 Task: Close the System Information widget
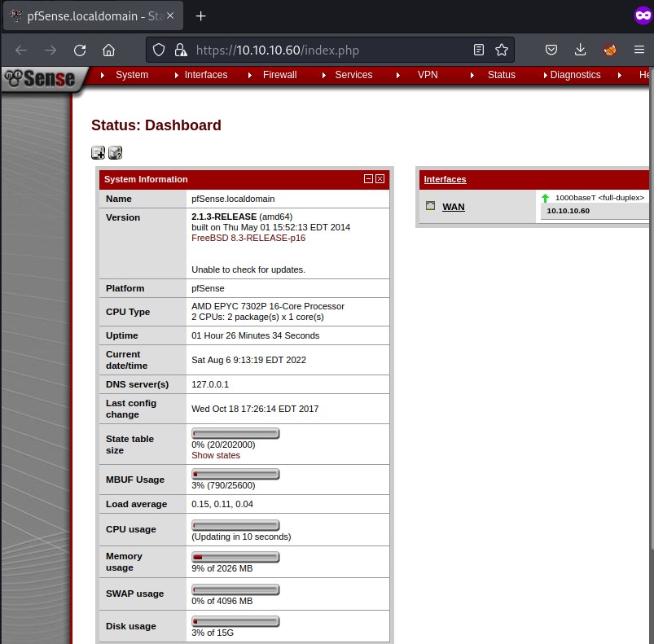380,179
